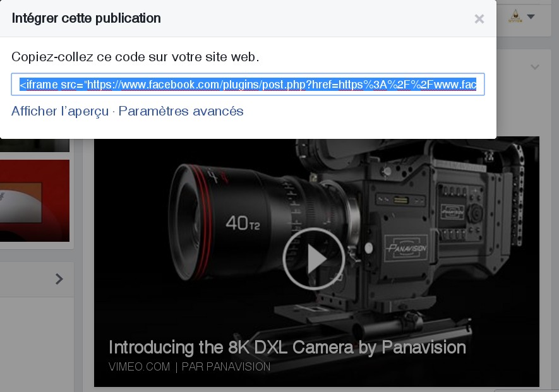
Task: Click the Copiez-collez ce code instruction text
Action: [135, 57]
